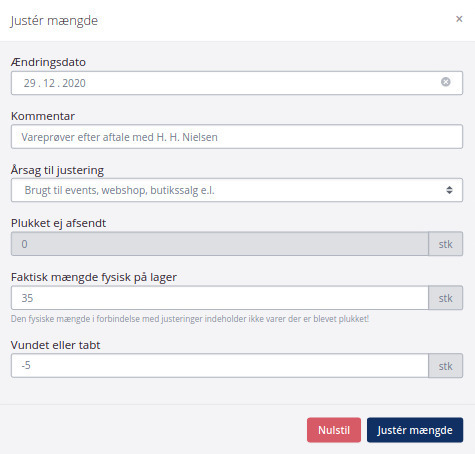Screen dimensions: 475x454
Task: Focus the Kommentar text field
Action: (237, 137)
